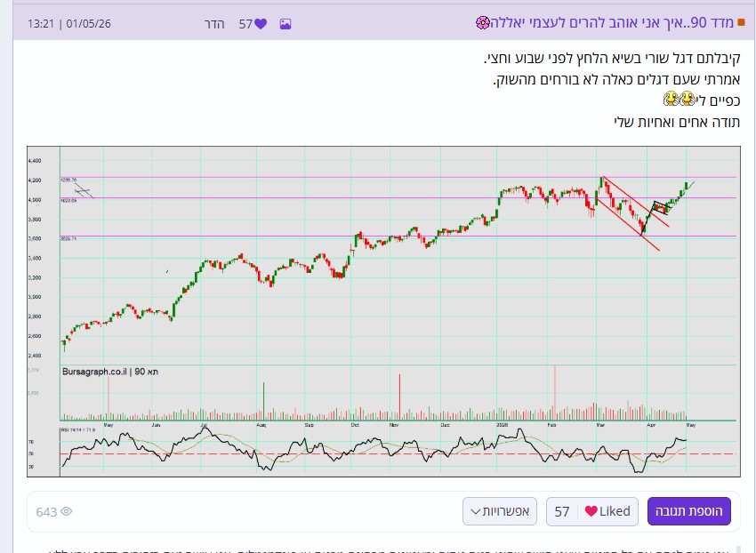756x553 pixels.
Task: Click the 57 likes count in header
Action: tap(245, 24)
